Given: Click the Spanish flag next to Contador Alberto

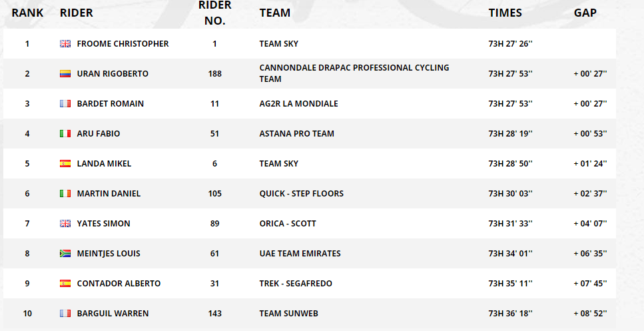Looking at the screenshot, I should point(65,283).
